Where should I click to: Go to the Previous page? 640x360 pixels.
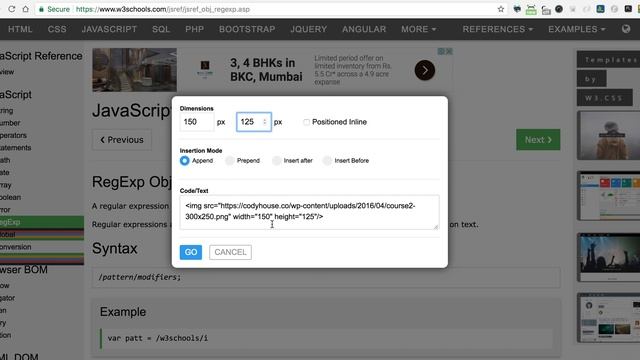[x=122, y=140]
